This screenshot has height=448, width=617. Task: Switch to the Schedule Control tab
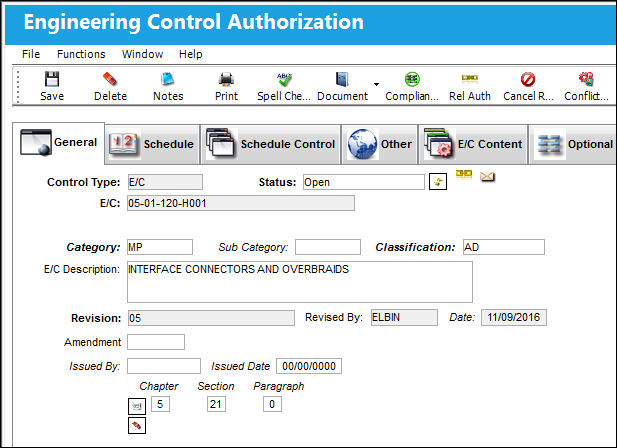[270, 144]
